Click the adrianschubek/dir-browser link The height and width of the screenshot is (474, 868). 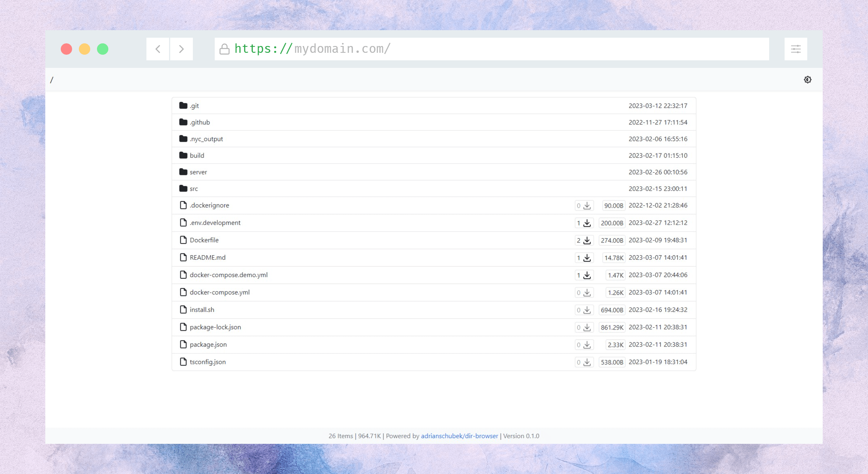pyautogui.click(x=459, y=436)
